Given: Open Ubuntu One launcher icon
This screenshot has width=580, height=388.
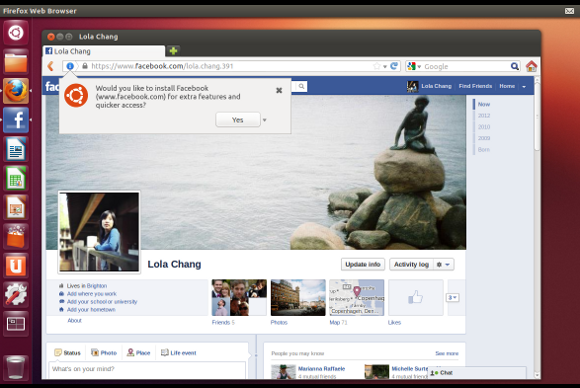Looking at the screenshot, I should 16,266.
